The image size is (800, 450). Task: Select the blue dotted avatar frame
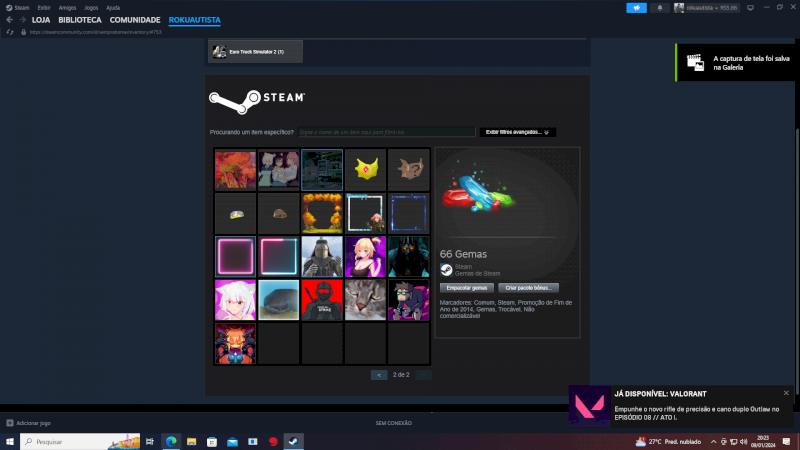pyautogui.click(x=409, y=213)
